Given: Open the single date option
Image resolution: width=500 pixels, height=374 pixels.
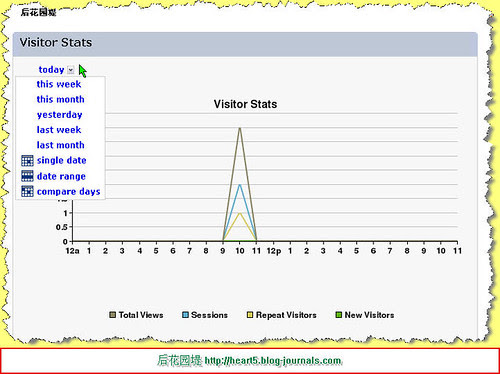Looking at the screenshot, I should pos(61,160).
